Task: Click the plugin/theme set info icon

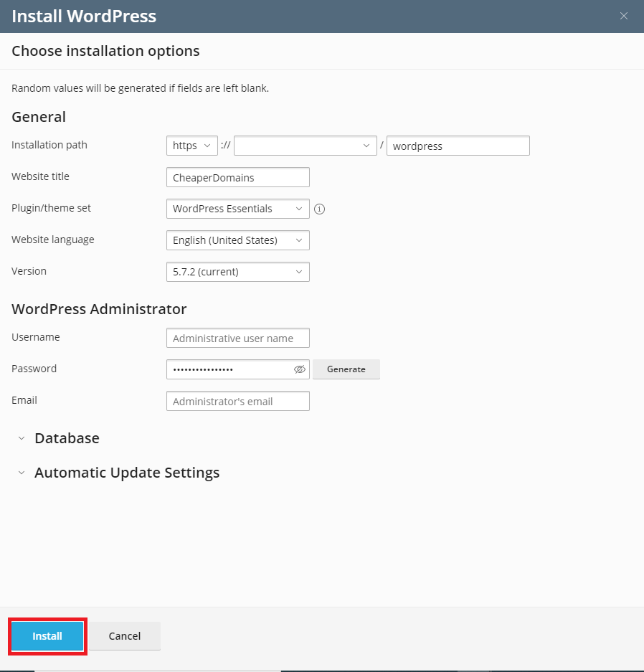Action: (319, 209)
